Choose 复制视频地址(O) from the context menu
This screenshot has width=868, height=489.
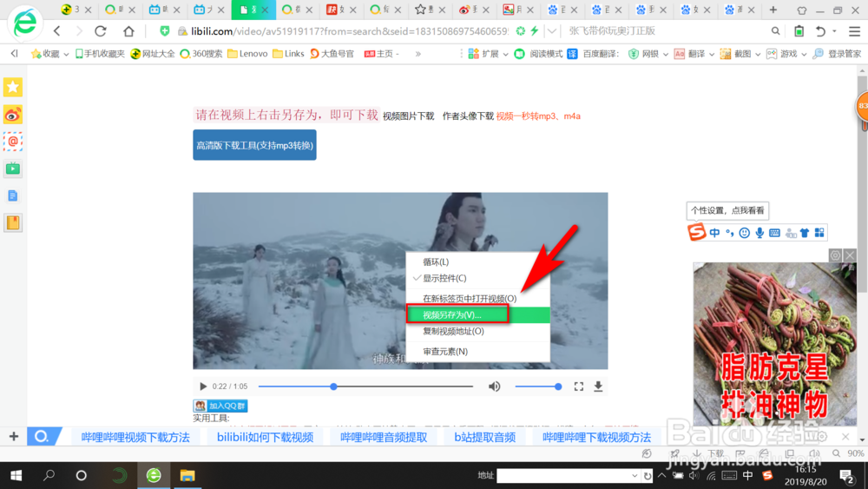tap(477, 331)
